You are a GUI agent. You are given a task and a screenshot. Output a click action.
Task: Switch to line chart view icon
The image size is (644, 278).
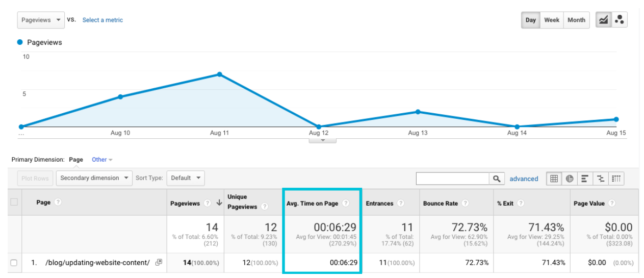coord(604,20)
